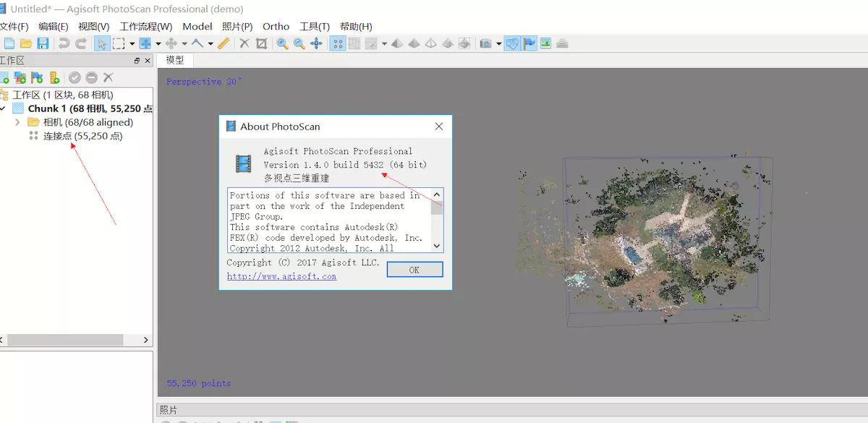
Task: Open the Move Region tool dropdown arrow
Action: [158, 43]
